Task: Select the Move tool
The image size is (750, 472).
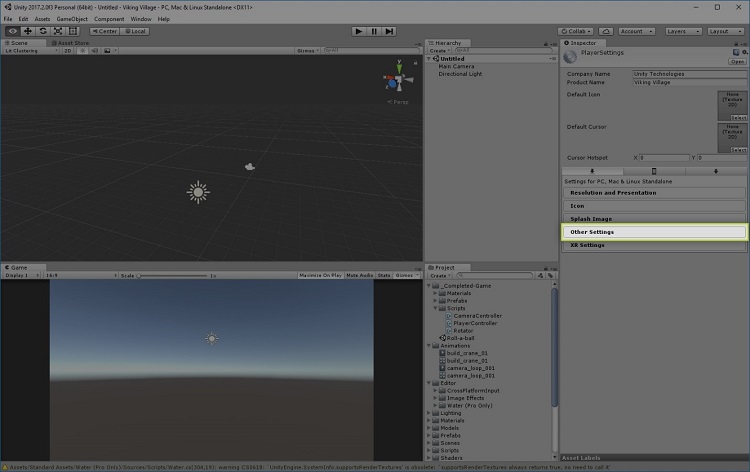Action: [28, 31]
